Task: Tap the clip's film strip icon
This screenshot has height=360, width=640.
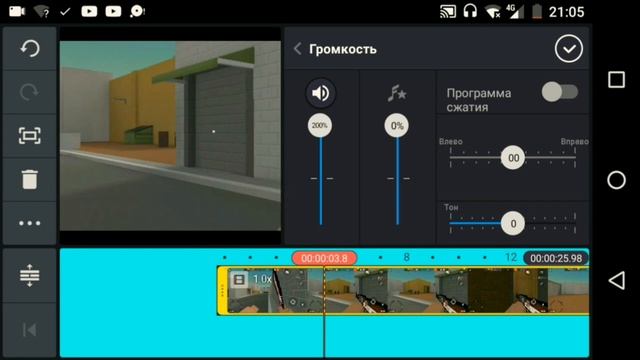Action: pyautogui.click(x=239, y=280)
